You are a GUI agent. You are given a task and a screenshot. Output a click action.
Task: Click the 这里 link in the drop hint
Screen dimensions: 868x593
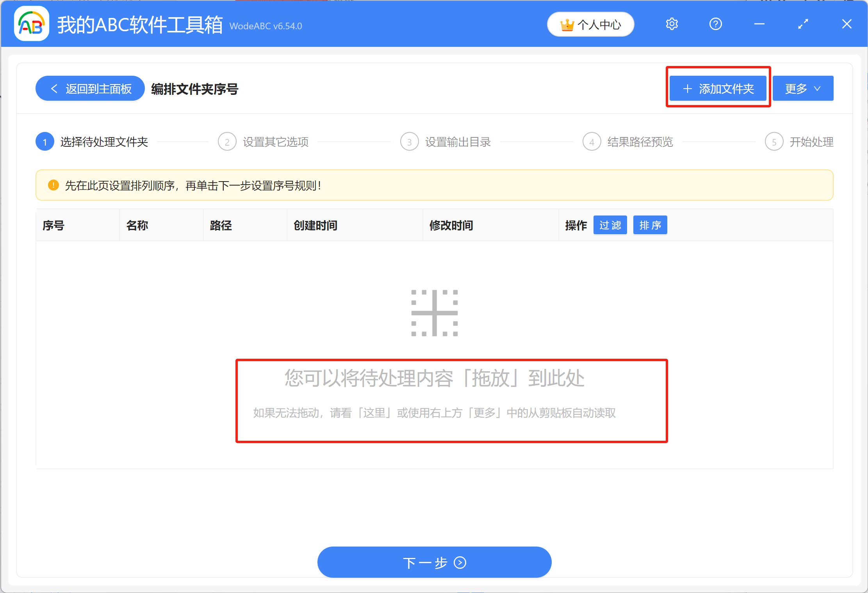click(x=374, y=413)
